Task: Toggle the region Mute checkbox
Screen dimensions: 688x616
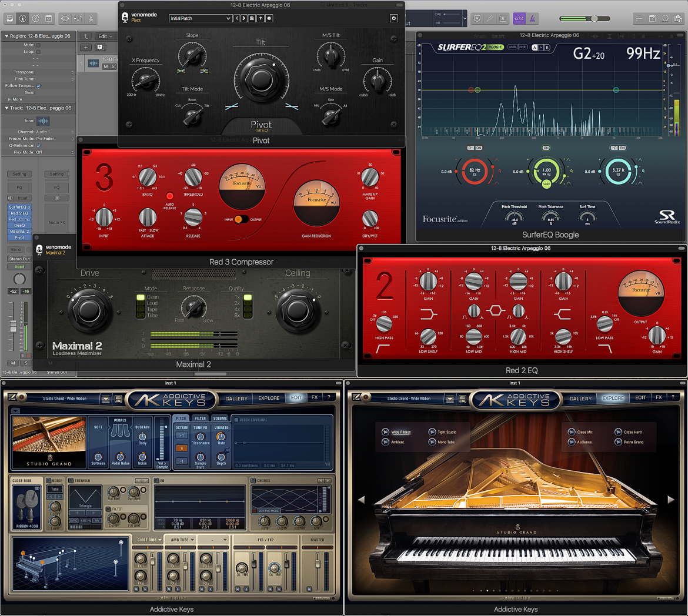Action: [38, 45]
